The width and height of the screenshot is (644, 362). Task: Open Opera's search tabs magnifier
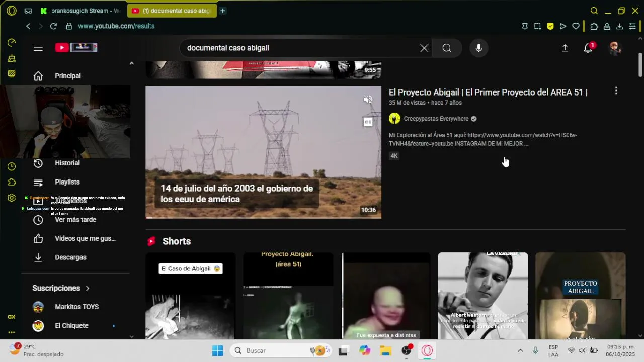click(594, 11)
